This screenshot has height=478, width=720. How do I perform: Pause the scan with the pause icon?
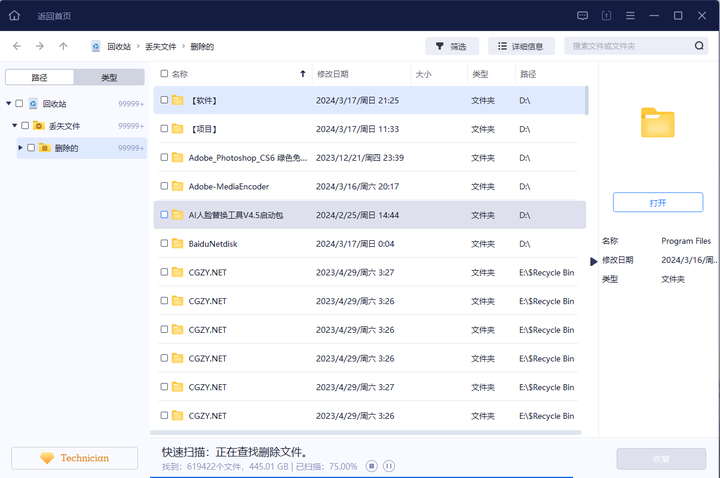pyautogui.click(x=388, y=466)
